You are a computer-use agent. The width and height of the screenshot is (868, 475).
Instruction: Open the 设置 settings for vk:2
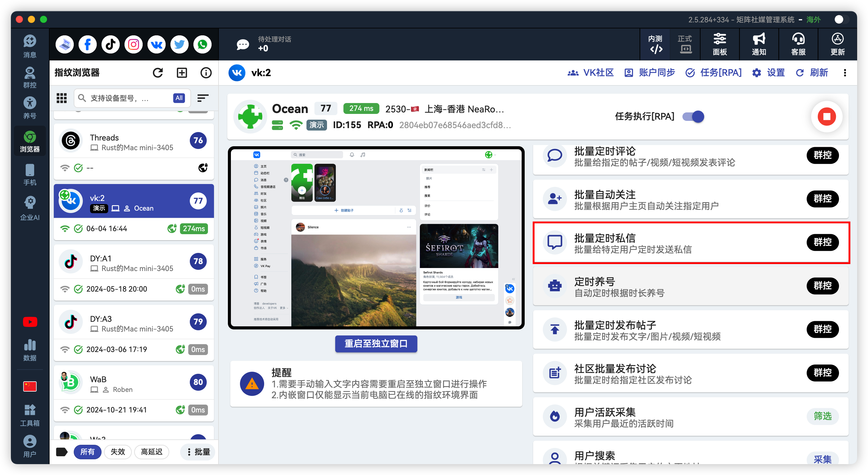click(x=769, y=73)
